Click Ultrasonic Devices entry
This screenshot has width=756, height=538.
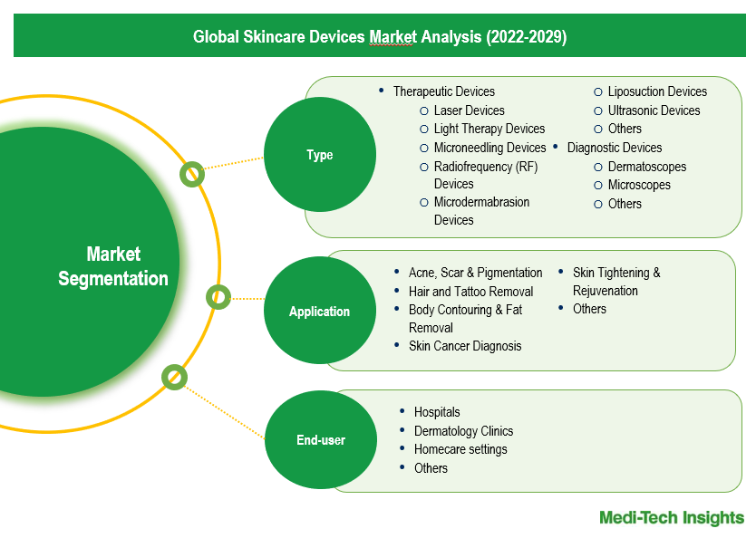tap(654, 110)
